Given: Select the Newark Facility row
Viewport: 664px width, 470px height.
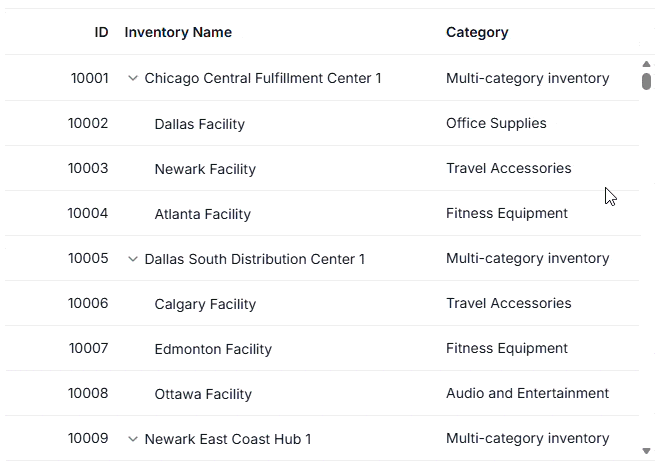Looking at the screenshot, I should [x=322, y=168].
